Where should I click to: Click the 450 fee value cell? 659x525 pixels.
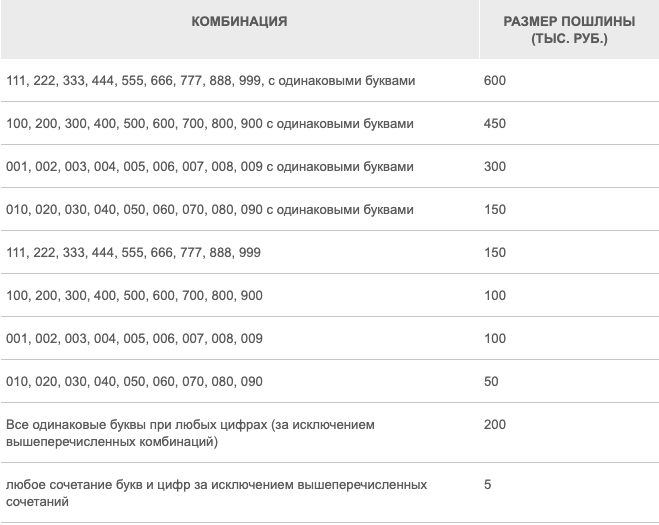click(x=495, y=124)
